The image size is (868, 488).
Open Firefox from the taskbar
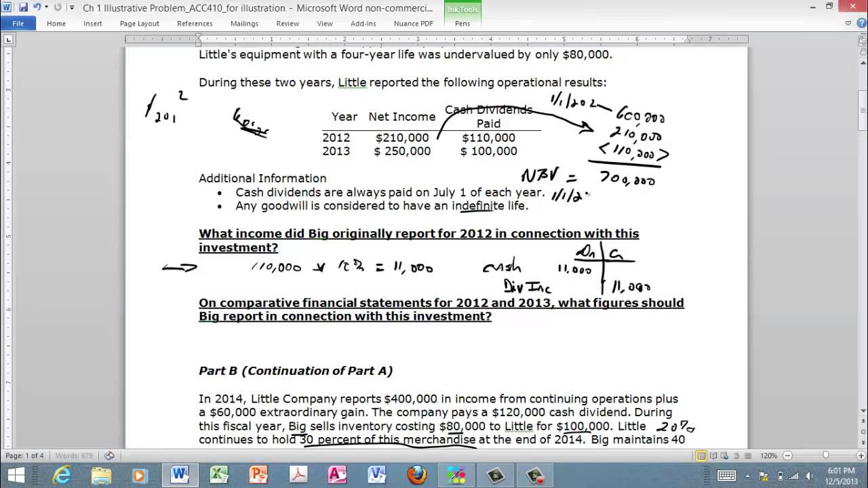click(x=416, y=475)
